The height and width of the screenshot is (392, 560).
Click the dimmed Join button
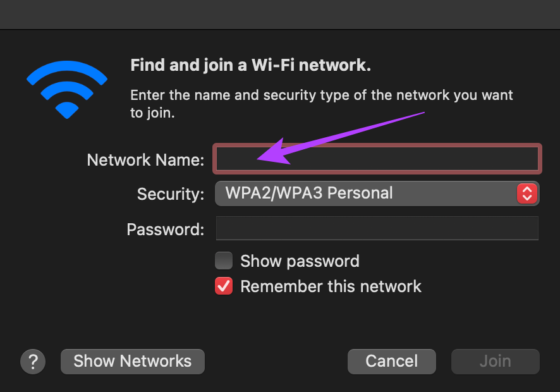pos(496,362)
